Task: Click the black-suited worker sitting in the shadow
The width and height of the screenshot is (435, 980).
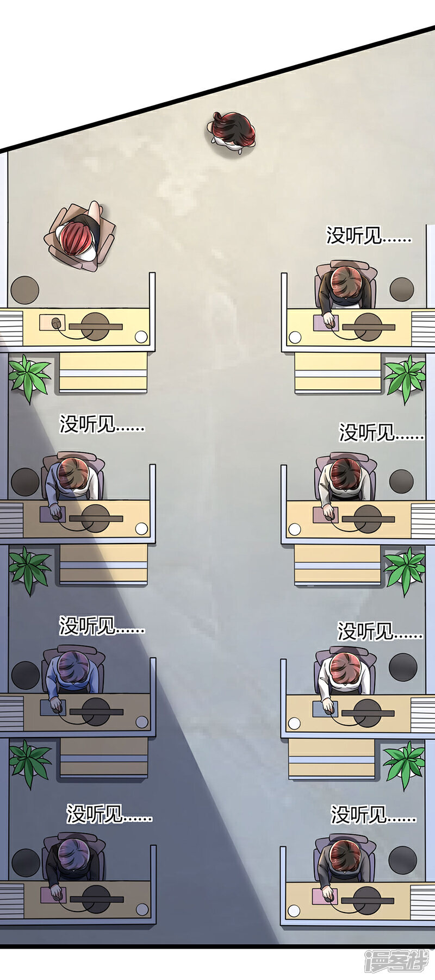Action: tap(73, 865)
